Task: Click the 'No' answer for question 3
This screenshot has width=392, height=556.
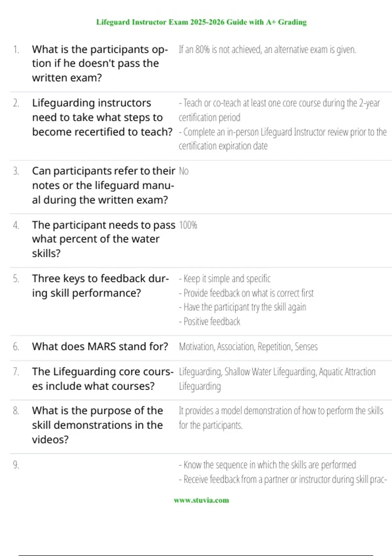Action: (184, 171)
